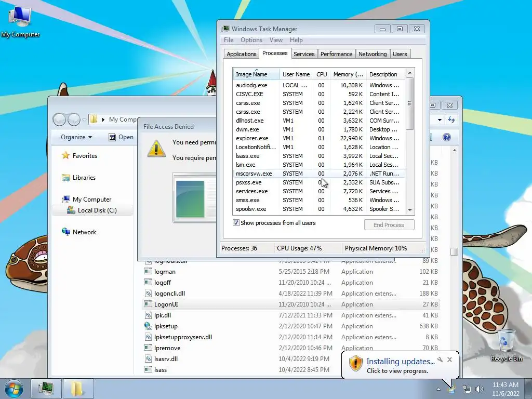This screenshot has width=532, height=399.
Task: Click Explorer refresh button beside address bar
Action: pyautogui.click(x=451, y=119)
